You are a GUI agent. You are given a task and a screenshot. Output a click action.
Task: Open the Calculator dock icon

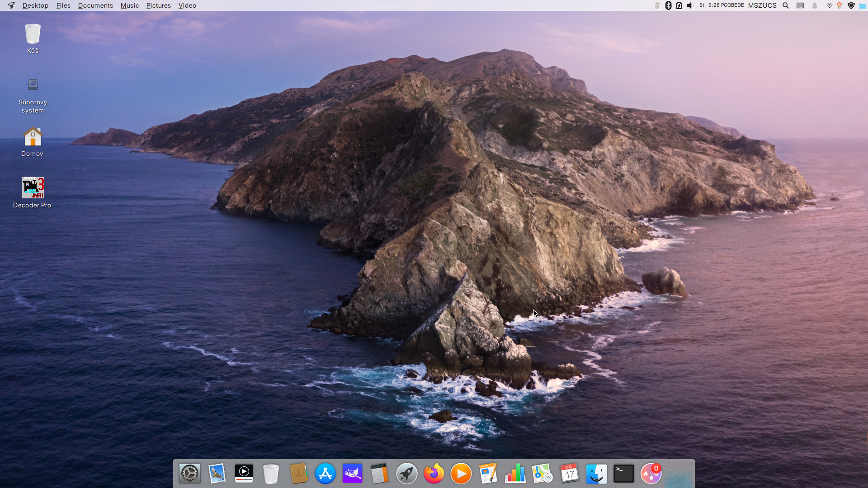pyautogui.click(x=379, y=474)
